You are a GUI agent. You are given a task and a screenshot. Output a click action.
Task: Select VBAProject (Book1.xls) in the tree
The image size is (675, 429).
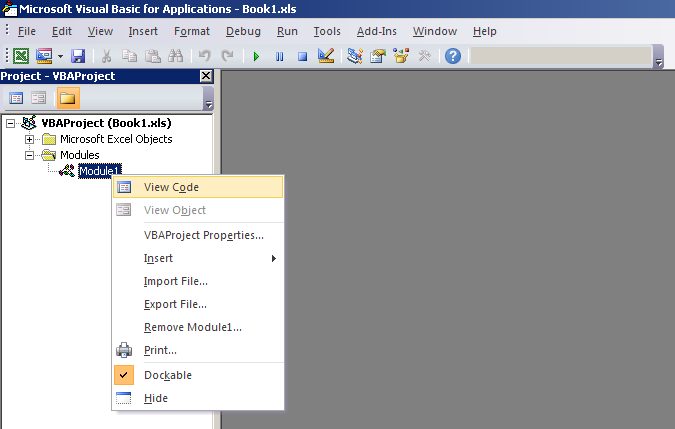pyautogui.click(x=106, y=123)
